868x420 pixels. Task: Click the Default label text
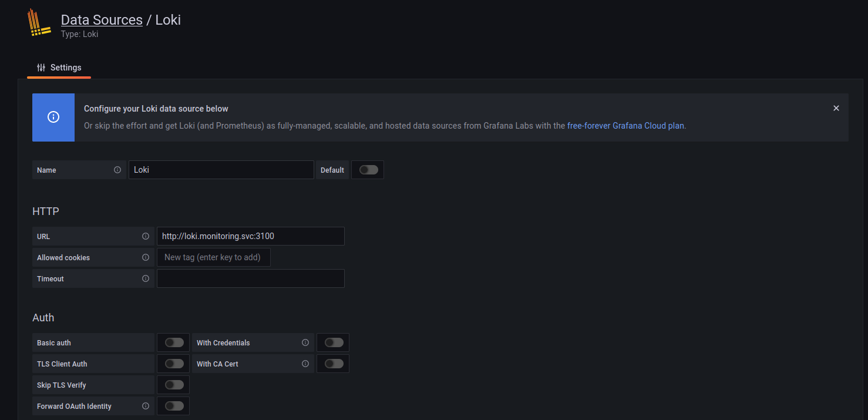tap(332, 170)
